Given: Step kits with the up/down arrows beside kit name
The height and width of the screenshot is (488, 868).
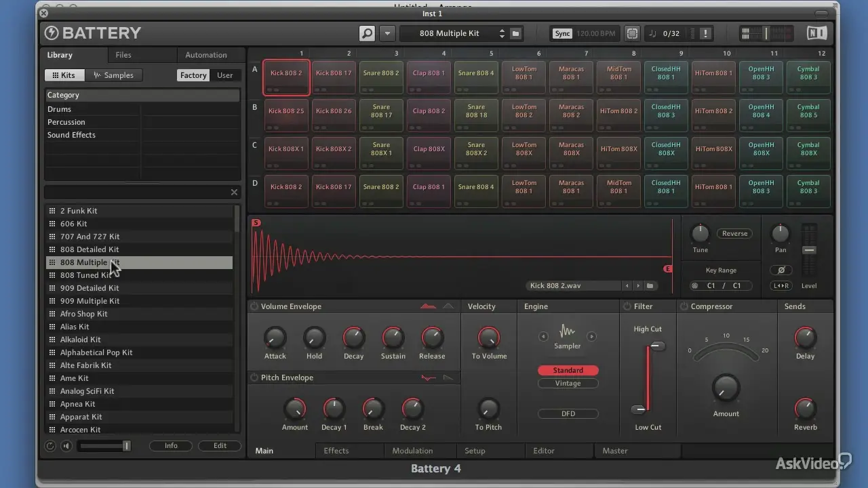Looking at the screenshot, I should [x=502, y=33].
